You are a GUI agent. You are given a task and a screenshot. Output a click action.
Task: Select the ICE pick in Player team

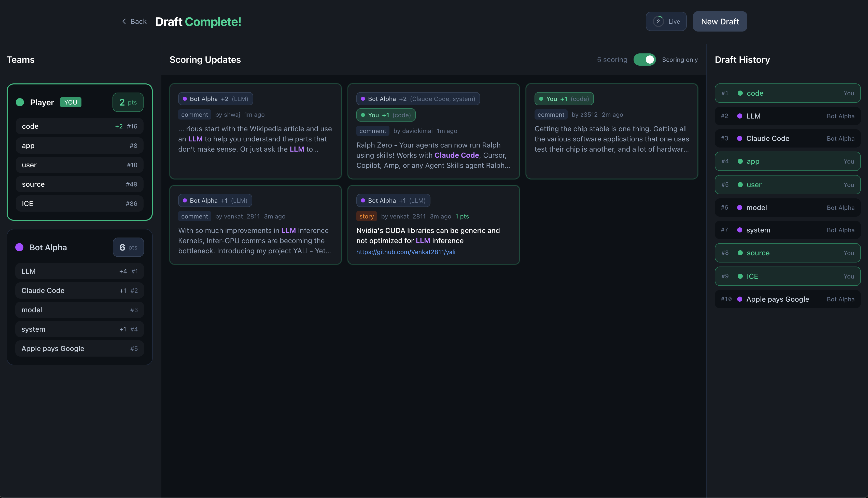point(79,203)
